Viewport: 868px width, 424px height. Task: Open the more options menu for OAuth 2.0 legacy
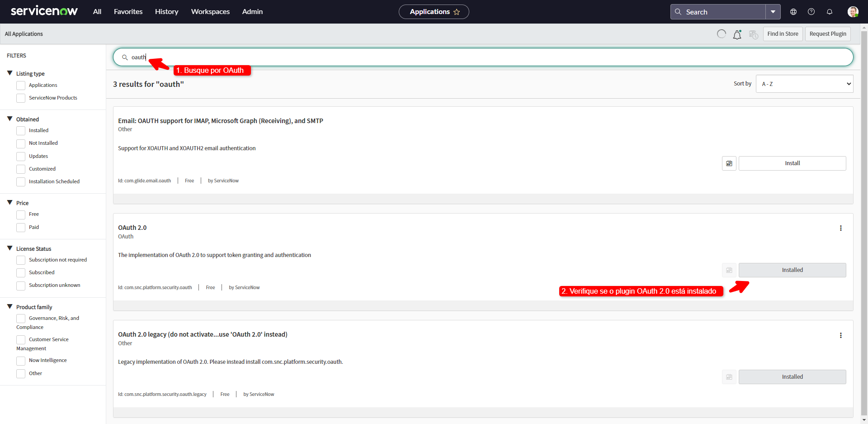click(x=841, y=335)
